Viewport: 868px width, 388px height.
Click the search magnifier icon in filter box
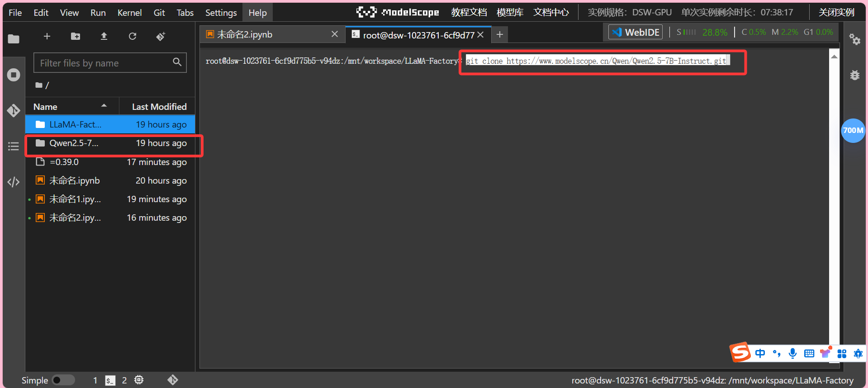coord(177,62)
